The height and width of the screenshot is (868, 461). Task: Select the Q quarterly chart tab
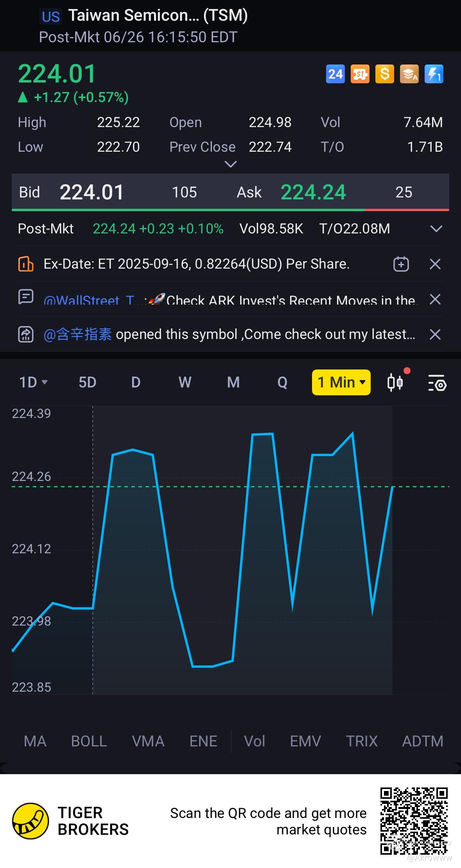tap(282, 382)
